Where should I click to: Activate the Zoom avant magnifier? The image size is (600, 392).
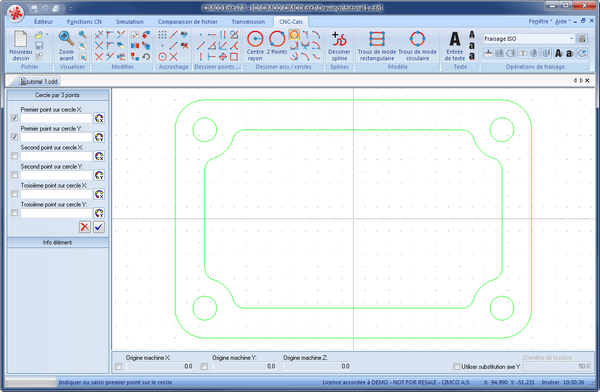point(66,46)
